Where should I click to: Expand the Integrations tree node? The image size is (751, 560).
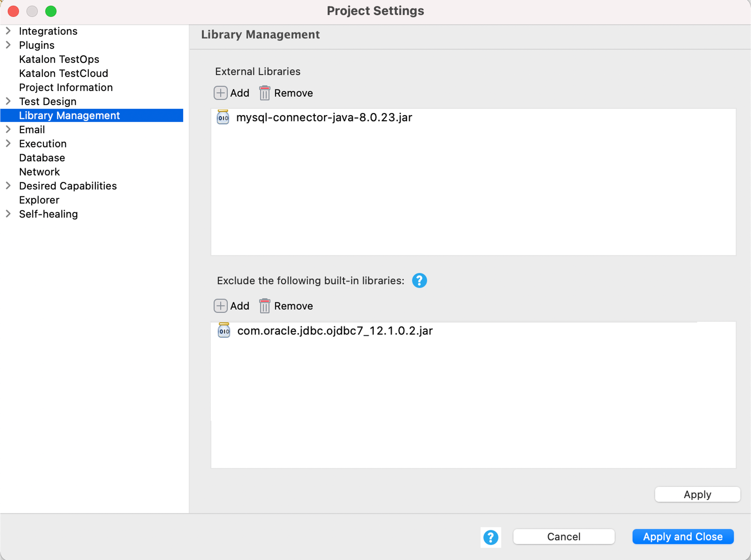(8, 31)
